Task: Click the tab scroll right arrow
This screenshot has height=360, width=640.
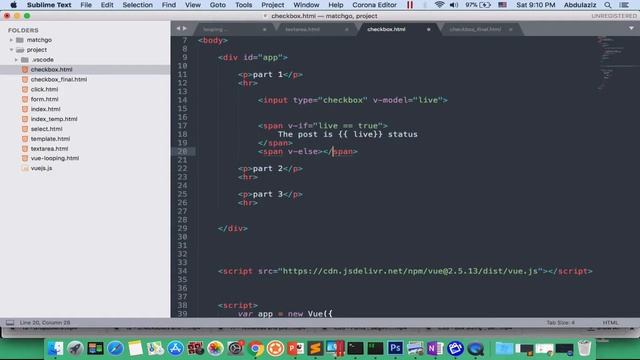Action: click(185, 29)
